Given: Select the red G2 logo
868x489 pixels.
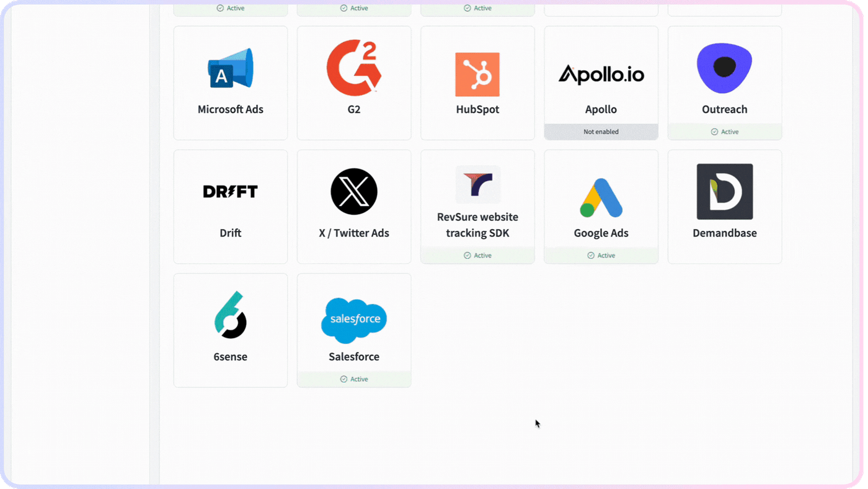Looking at the screenshot, I should [x=354, y=68].
